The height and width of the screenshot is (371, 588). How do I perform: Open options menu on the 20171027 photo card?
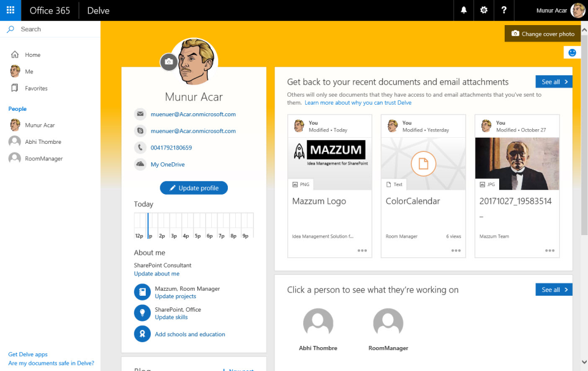click(x=549, y=249)
